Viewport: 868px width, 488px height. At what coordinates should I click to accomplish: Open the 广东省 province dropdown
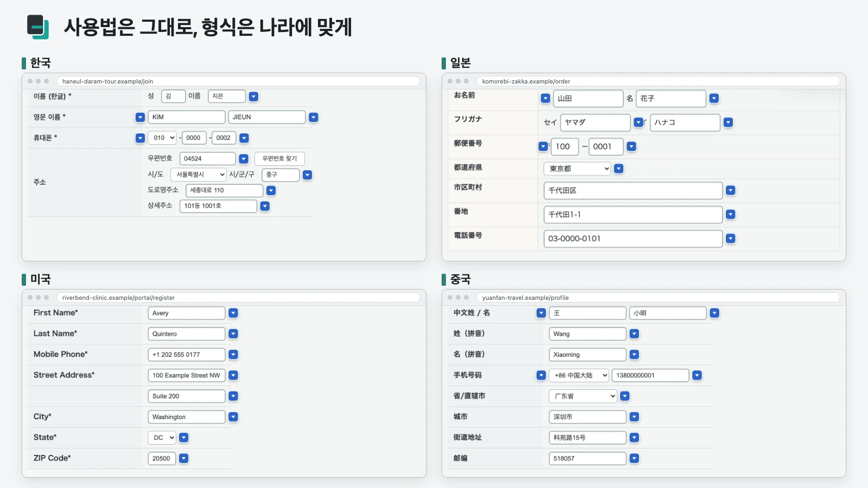(x=583, y=396)
